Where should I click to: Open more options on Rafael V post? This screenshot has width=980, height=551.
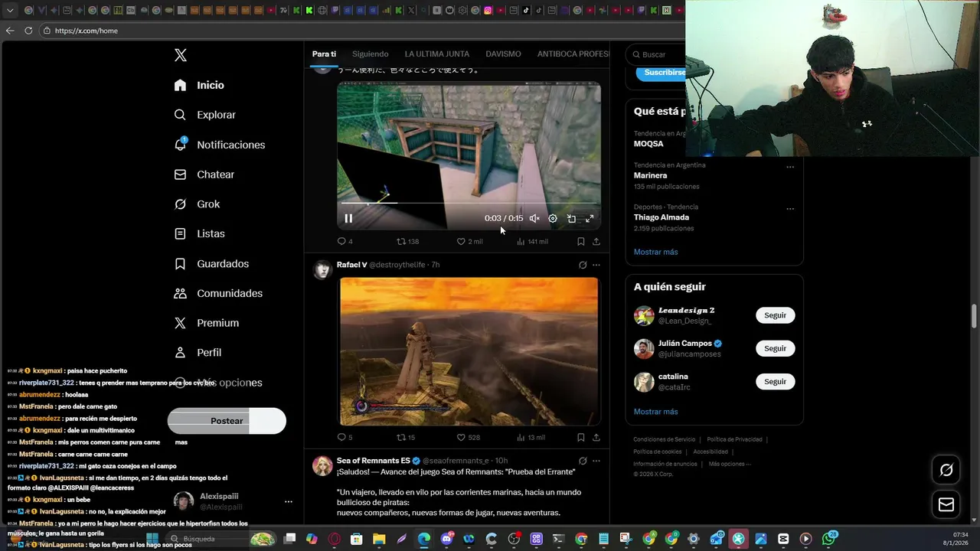pyautogui.click(x=596, y=265)
